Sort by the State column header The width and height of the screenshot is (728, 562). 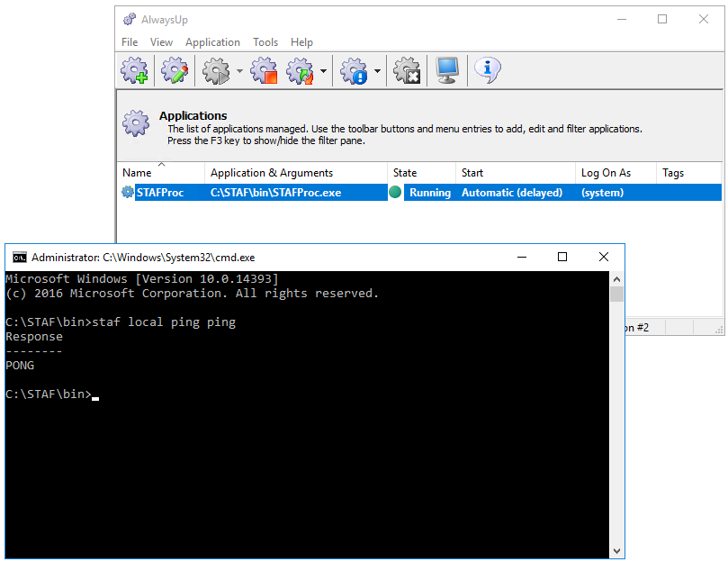pos(421,173)
